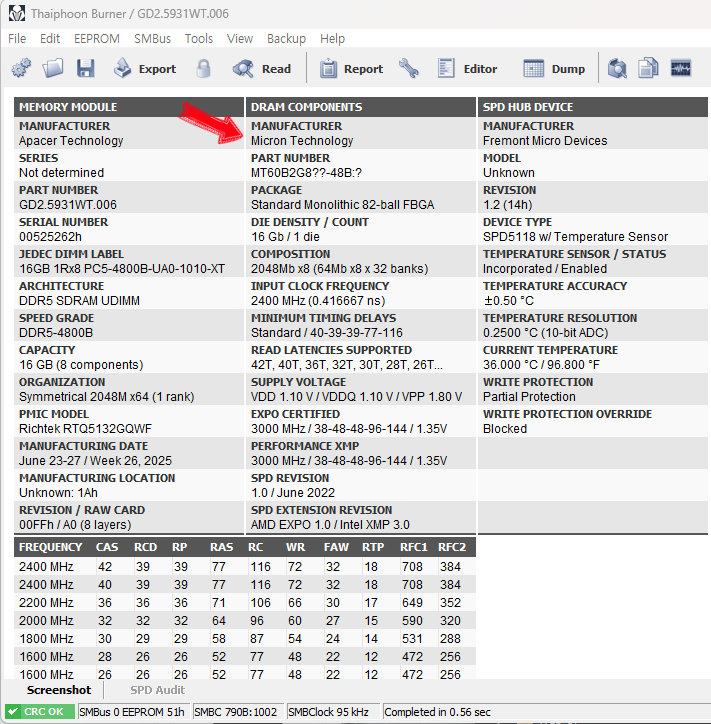Select the MEMORY MODULE section header
The image size is (711, 724).
[x=129, y=107]
